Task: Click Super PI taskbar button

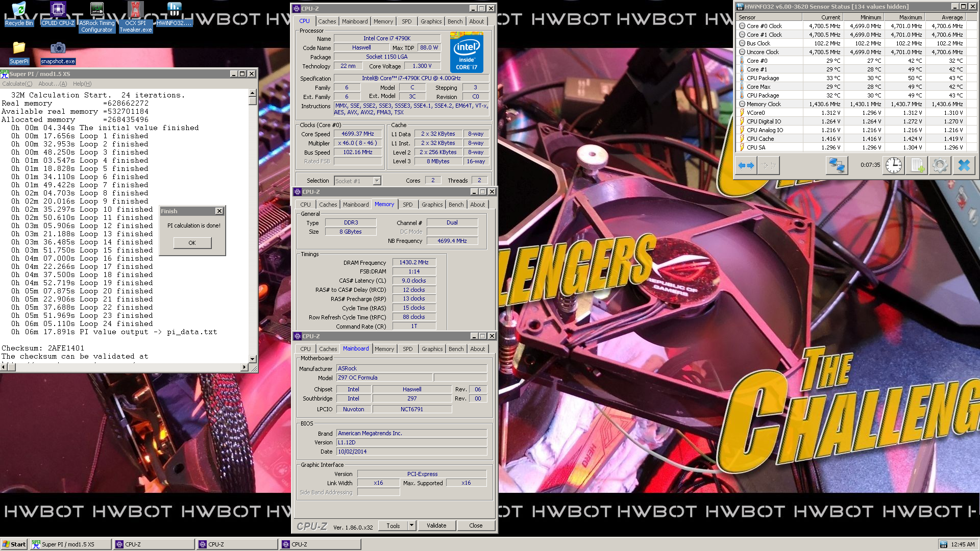Action: pos(70,544)
